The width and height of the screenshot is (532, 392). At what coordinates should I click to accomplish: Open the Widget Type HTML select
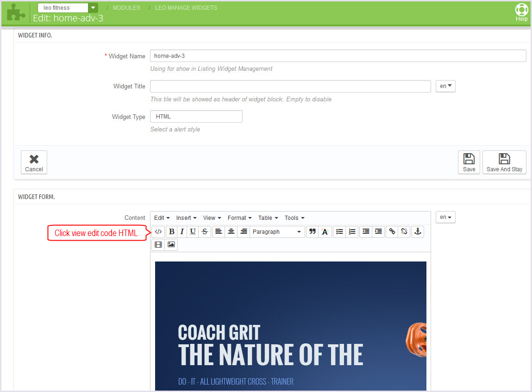pyautogui.click(x=196, y=116)
